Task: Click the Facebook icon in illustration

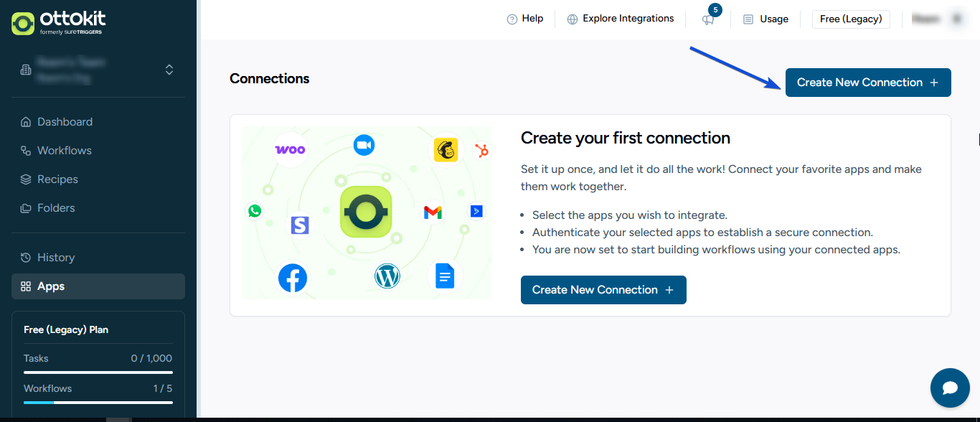Action: tap(293, 278)
